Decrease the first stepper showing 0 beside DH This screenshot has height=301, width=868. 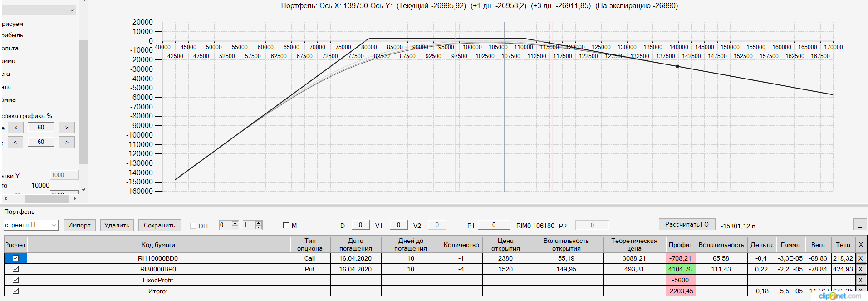pos(235,227)
